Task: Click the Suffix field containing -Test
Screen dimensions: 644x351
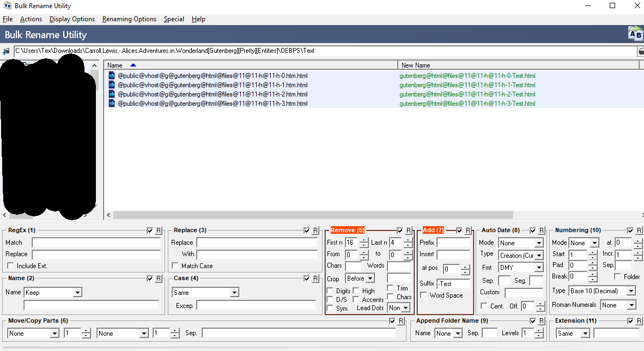Action: [x=453, y=283]
